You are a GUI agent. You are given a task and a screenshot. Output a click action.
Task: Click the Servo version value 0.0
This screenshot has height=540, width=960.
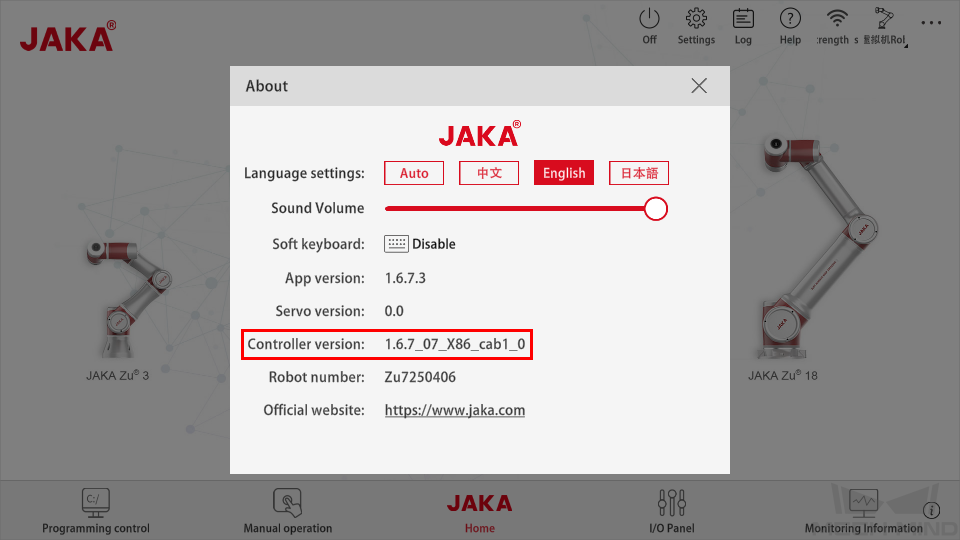pos(394,311)
